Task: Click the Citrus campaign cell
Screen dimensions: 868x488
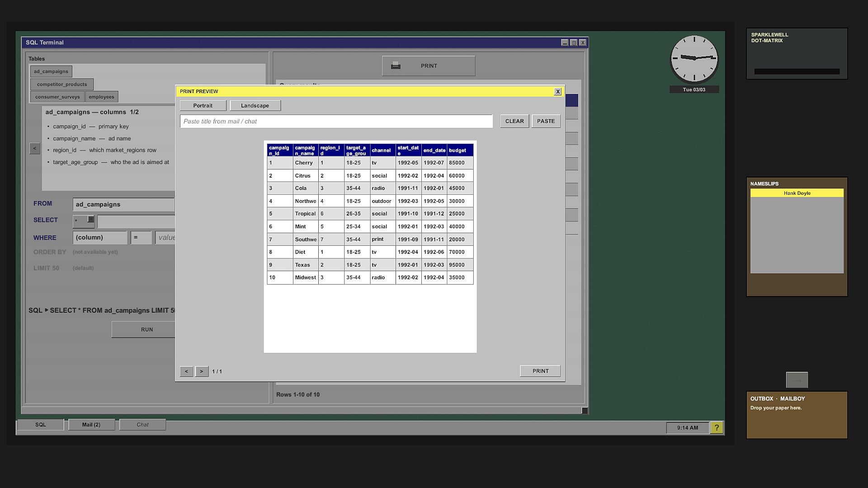Action: coord(306,176)
